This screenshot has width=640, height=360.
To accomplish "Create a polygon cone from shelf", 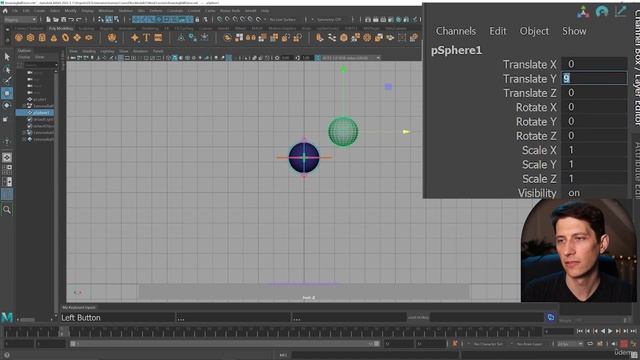I will coord(54,38).
